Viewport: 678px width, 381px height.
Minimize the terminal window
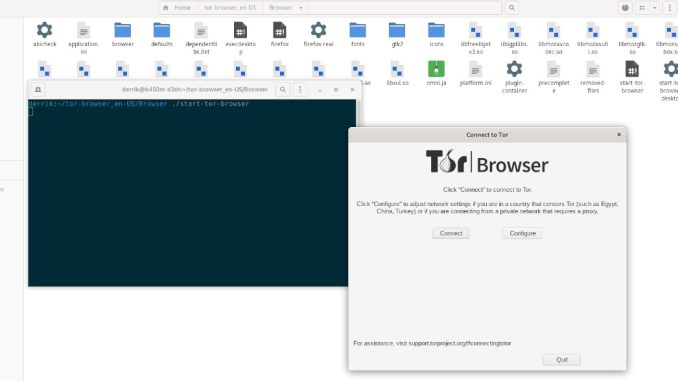tap(320, 90)
